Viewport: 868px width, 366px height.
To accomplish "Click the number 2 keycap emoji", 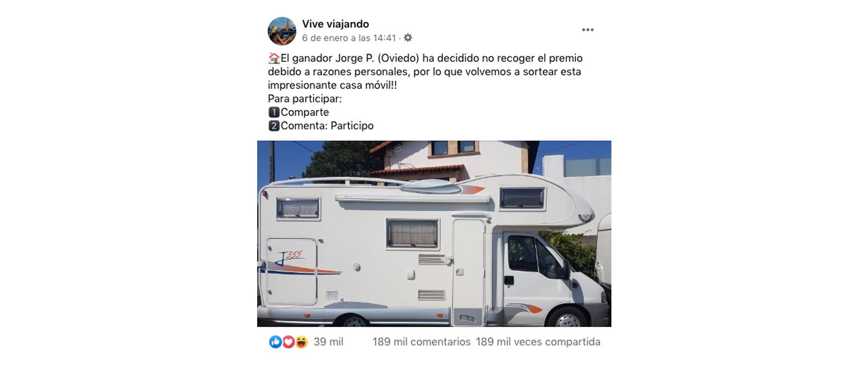I will pos(274,126).
